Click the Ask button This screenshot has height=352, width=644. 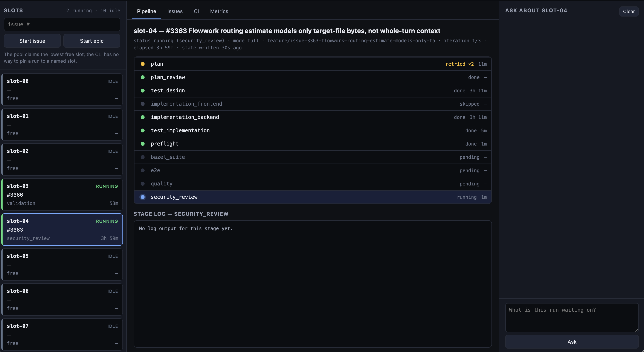pos(572,342)
